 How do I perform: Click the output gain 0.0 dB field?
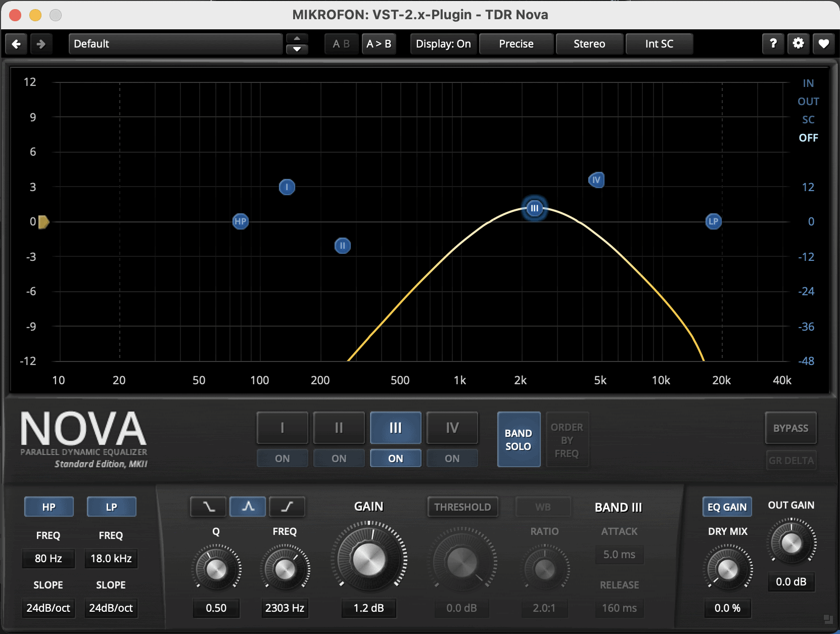pyautogui.click(x=791, y=582)
